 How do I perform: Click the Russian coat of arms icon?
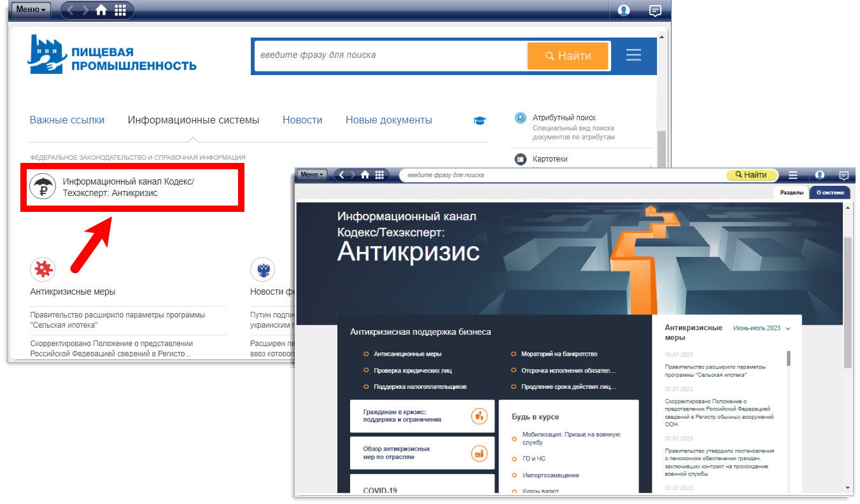pyautogui.click(x=263, y=270)
